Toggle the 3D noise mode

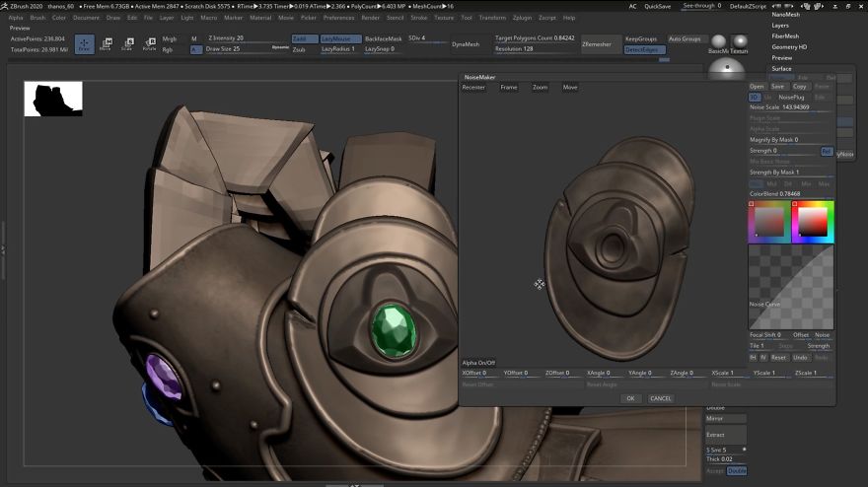coord(754,97)
